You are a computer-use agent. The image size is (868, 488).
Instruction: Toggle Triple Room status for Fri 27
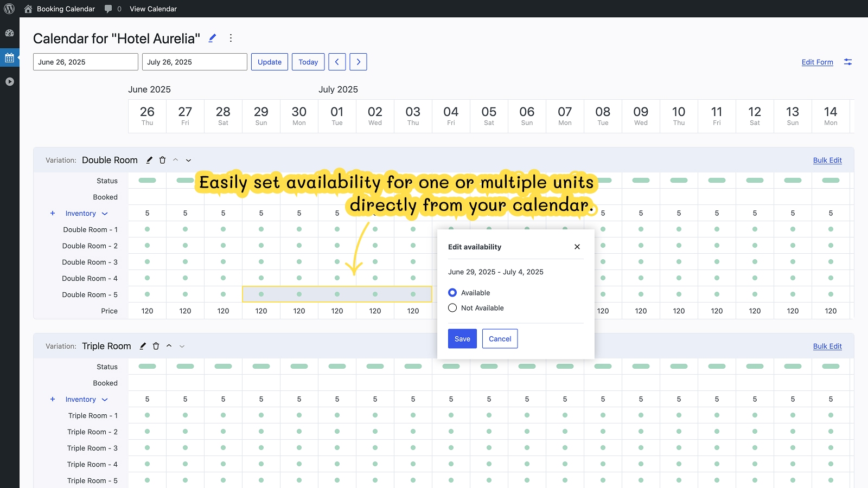[x=185, y=366]
